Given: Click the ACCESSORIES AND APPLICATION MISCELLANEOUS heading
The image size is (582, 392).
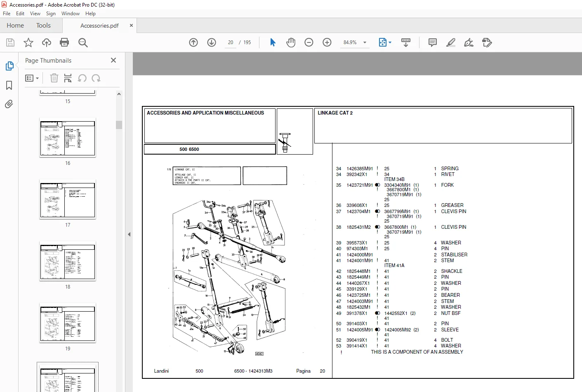Looking at the screenshot, I should 205,113.
